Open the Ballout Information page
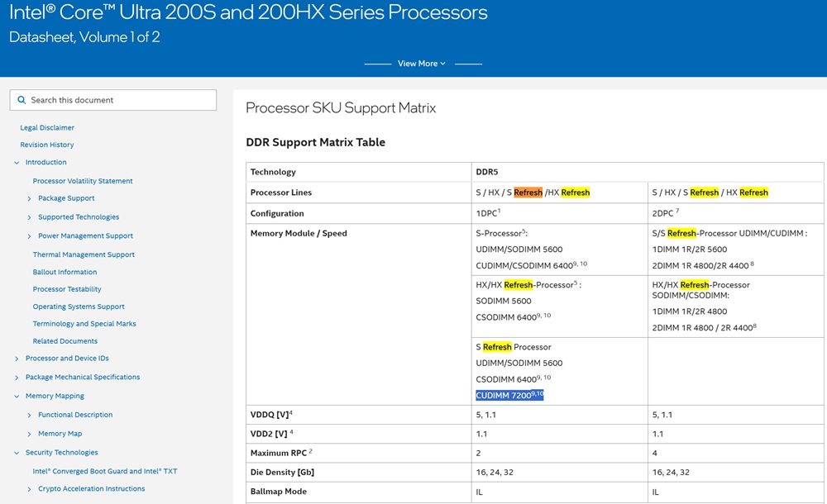827x504 pixels. pos(65,272)
